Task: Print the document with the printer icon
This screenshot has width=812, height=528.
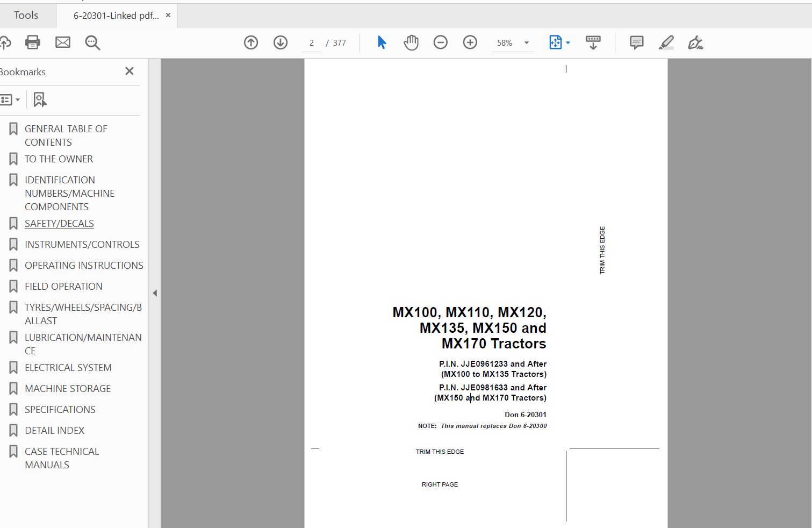Action: pos(33,42)
